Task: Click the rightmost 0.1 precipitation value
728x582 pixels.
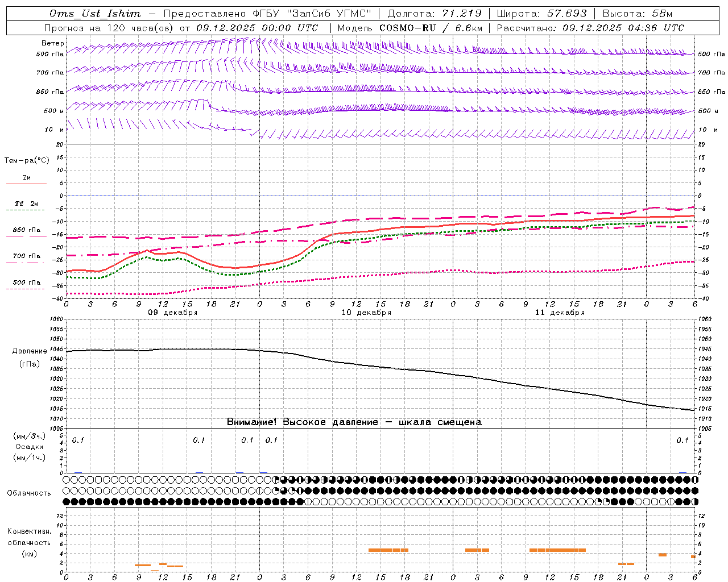Action: pyautogui.click(x=682, y=440)
